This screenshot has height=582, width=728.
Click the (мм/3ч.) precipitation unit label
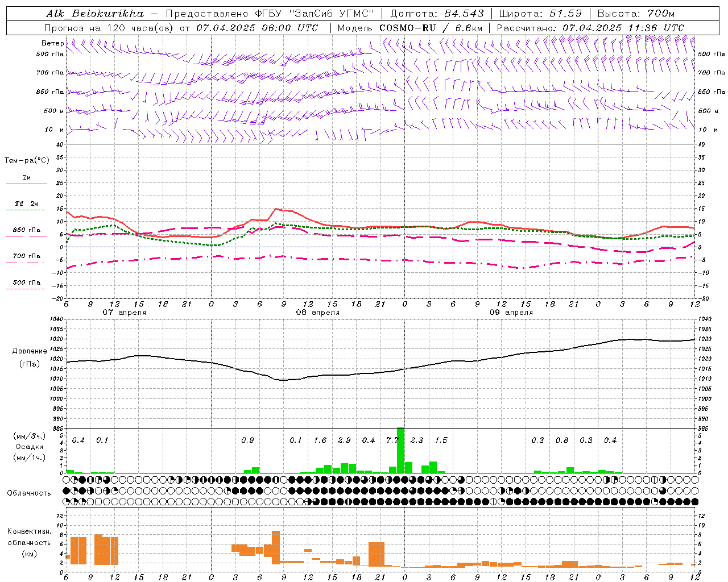(x=30, y=436)
